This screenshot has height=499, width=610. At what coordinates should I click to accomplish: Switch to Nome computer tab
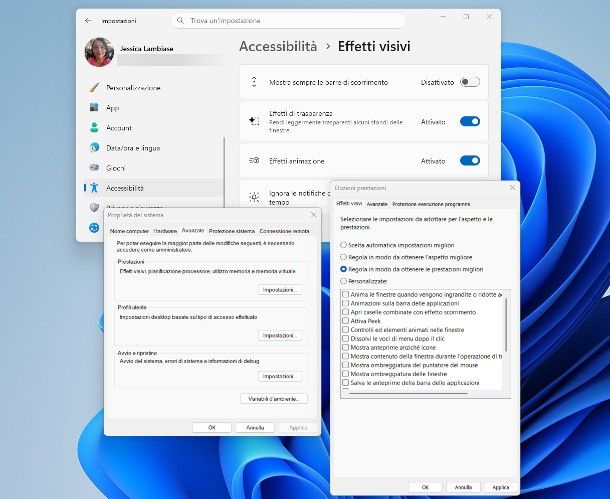(129, 231)
